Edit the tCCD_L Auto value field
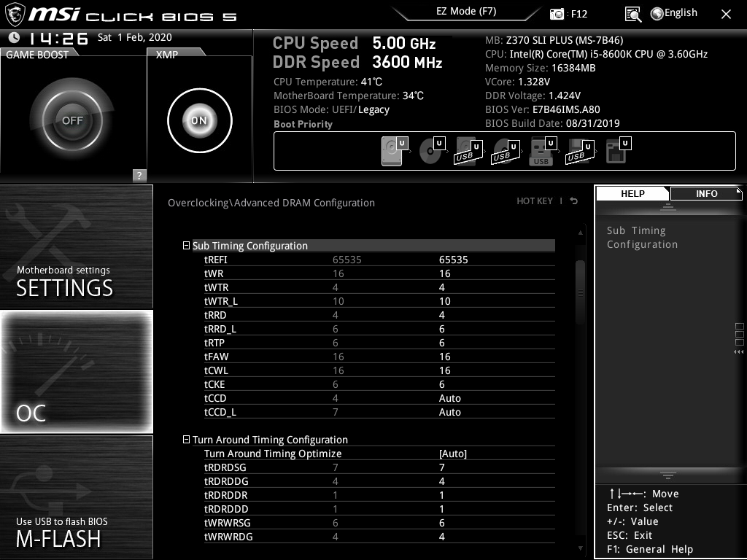The height and width of the screenshot is (560, 747). click(x=449, y=412)
